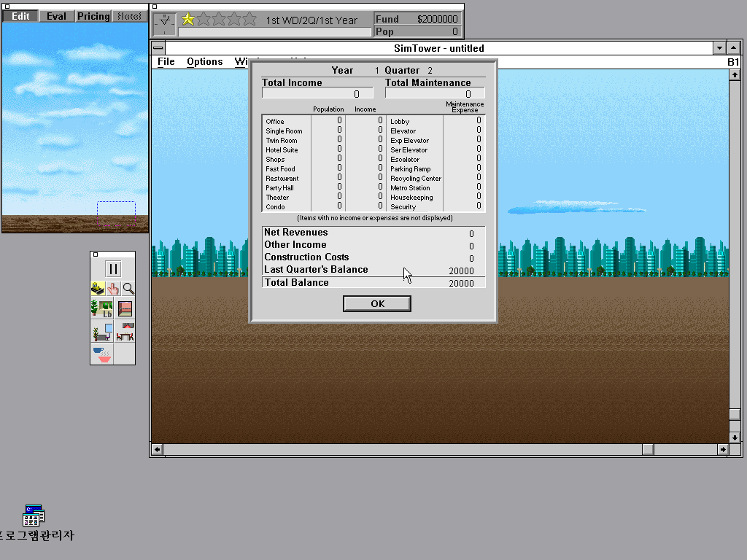This screenshot has width=747, height=560.
Task: Click the vertical scrollbar up arrow
Action: pyautogui.click(x=735, y=75)
